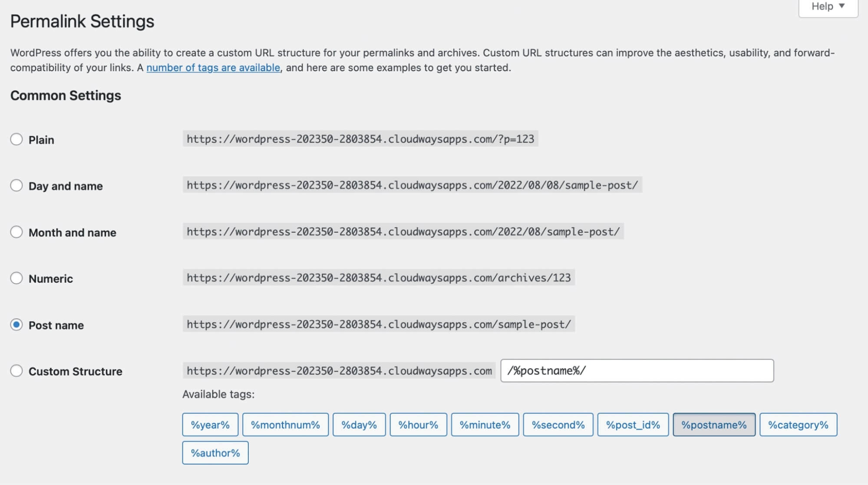Pick the Numeric permalink option
This screenshot has height=485, width=868.
pos(17,278)
